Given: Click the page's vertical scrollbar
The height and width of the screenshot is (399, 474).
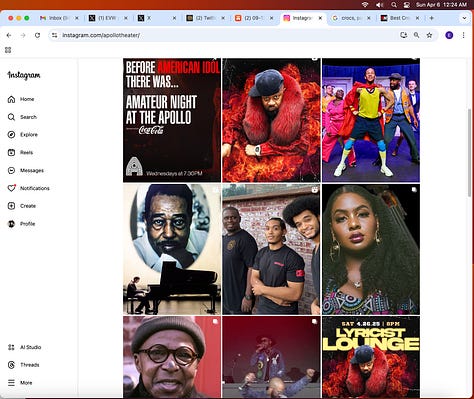Looking at the screenshot, I should click(470, 152).
